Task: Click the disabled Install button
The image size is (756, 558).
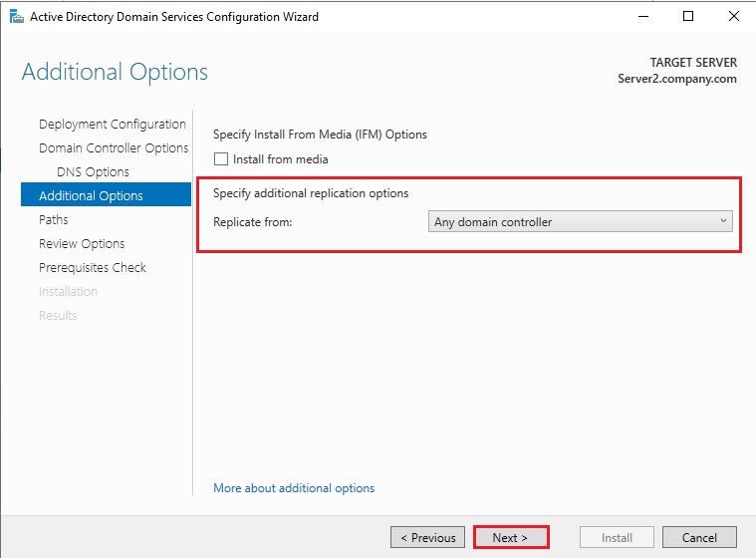Action: click(x=617, y=538)
